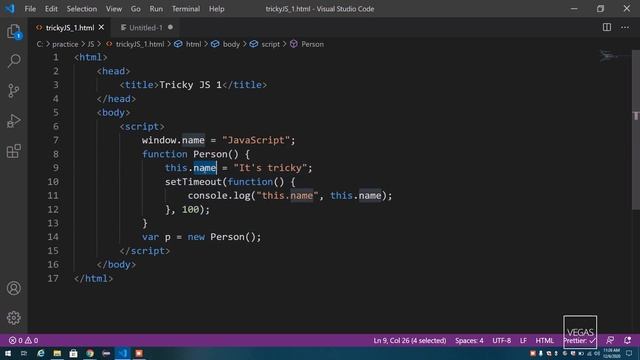
Task: Click setTimeout on line 10
Action: click(193, 182)
